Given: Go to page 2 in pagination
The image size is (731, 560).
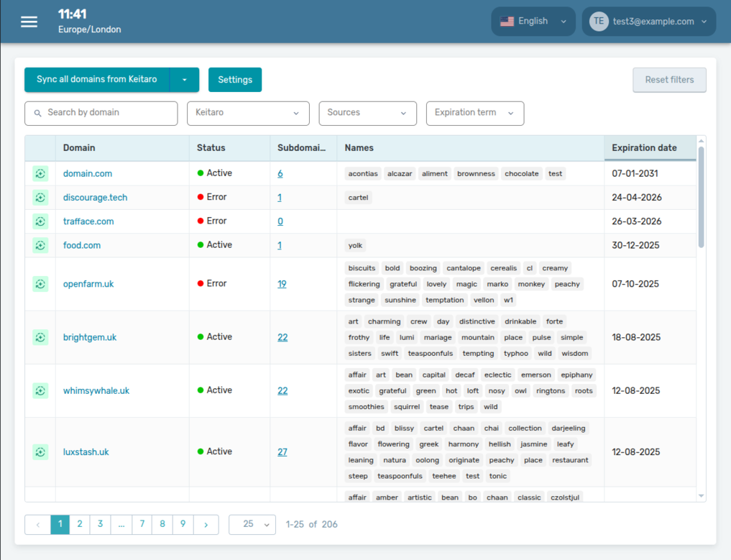Looking at the screenshot, I should coord(80,524).
